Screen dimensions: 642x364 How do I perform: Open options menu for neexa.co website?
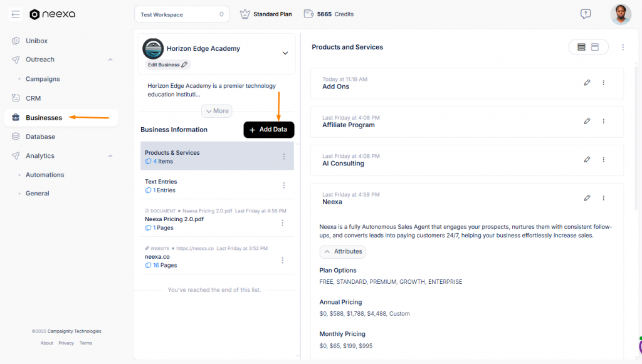tap(283, 261)
